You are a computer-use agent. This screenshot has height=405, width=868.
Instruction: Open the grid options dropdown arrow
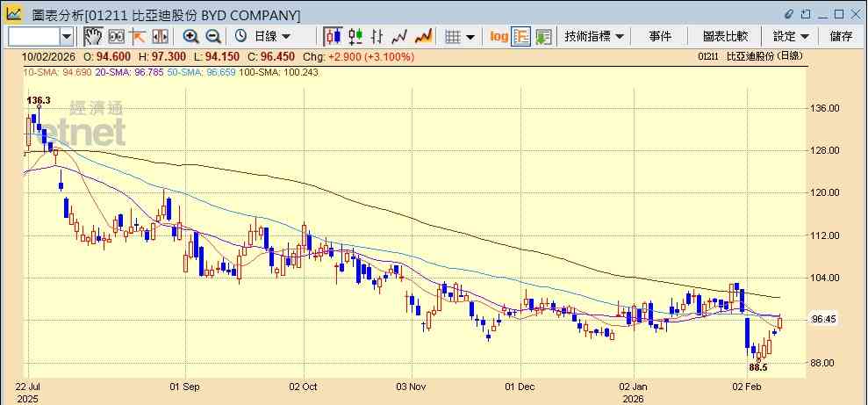[x=470, y=37]
